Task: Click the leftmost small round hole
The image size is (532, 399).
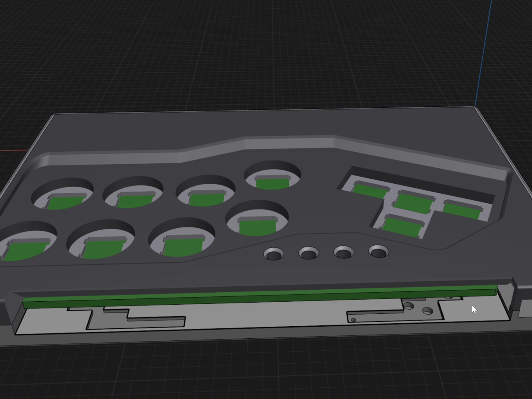Action: [273, 254]
